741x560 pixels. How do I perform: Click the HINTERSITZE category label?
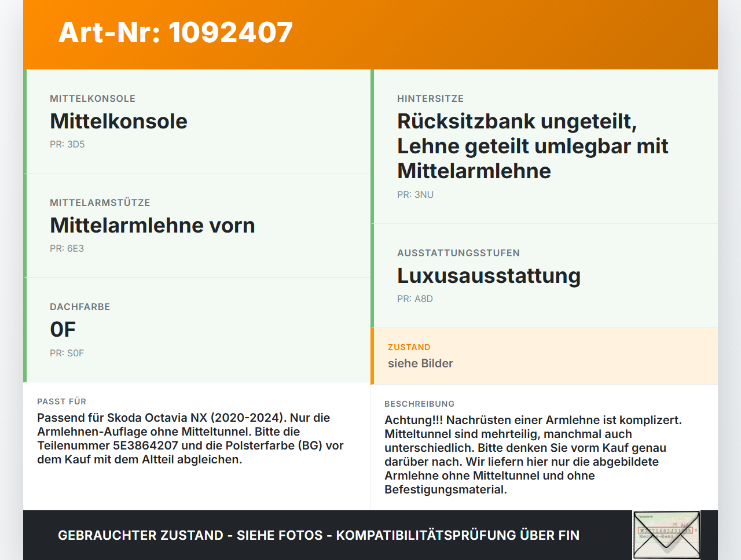click(x=430, y=98)
